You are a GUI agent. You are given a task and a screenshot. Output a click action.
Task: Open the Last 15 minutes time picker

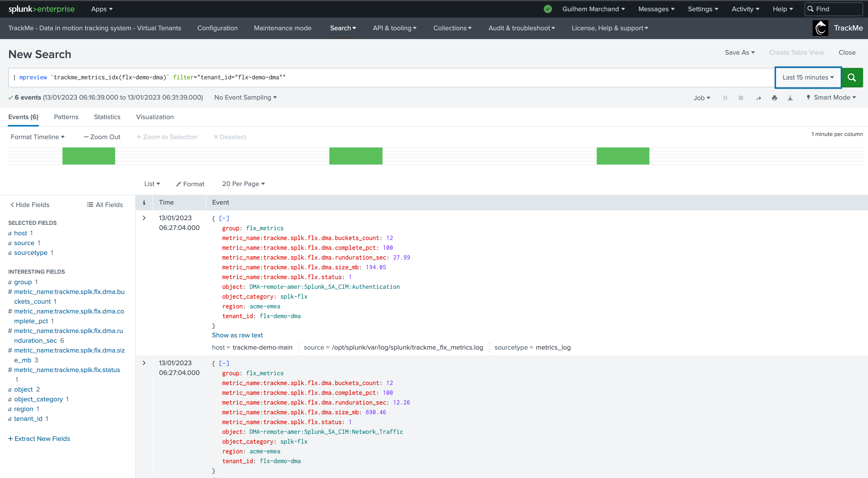pos(808,78)
